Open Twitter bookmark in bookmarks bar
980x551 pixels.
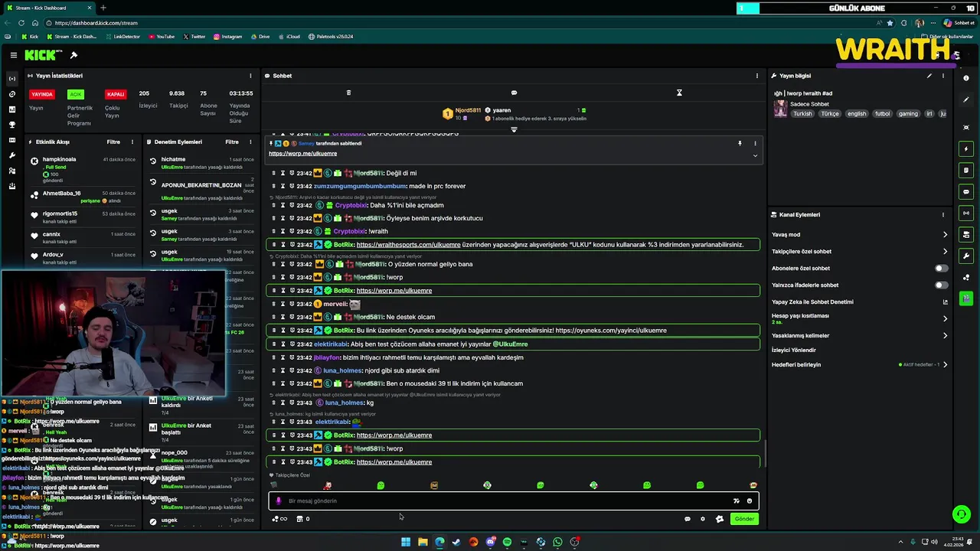[194, 37]
